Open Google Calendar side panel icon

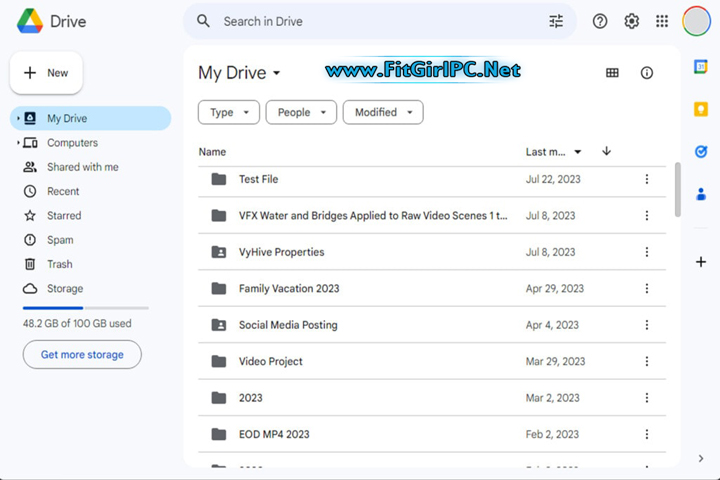(x=701, y=67)
